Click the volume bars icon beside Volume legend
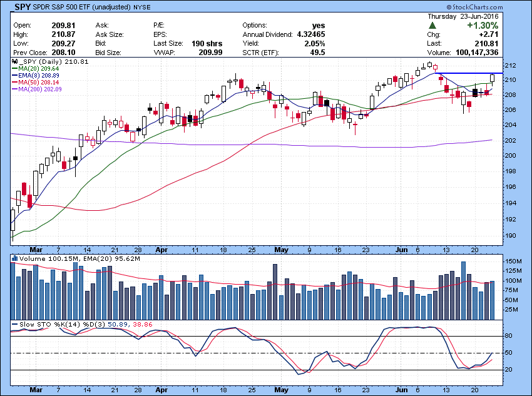Viewport: 532px width, 396px height. (14, 258)
